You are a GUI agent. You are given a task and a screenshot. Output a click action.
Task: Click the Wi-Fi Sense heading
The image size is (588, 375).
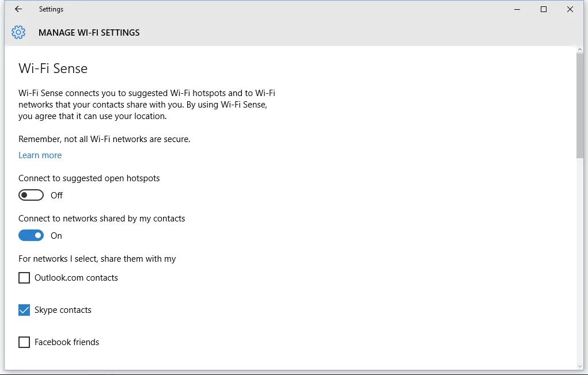pyautogui.click(x=53, y=68)
